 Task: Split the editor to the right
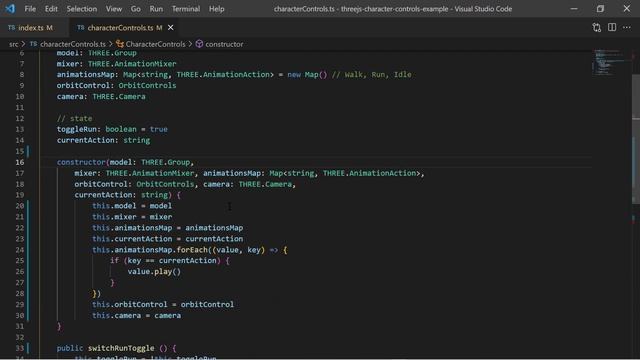tap(612, 27)
